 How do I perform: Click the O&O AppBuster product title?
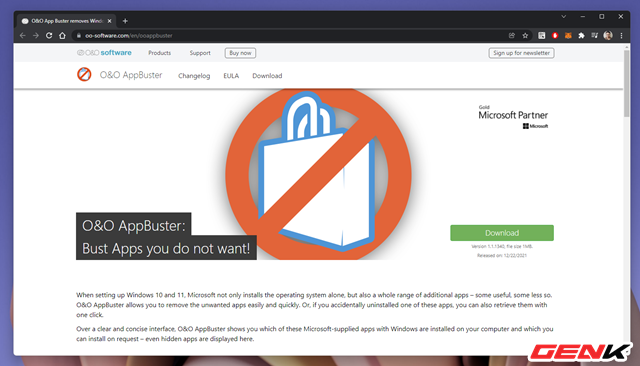[131, 75]
